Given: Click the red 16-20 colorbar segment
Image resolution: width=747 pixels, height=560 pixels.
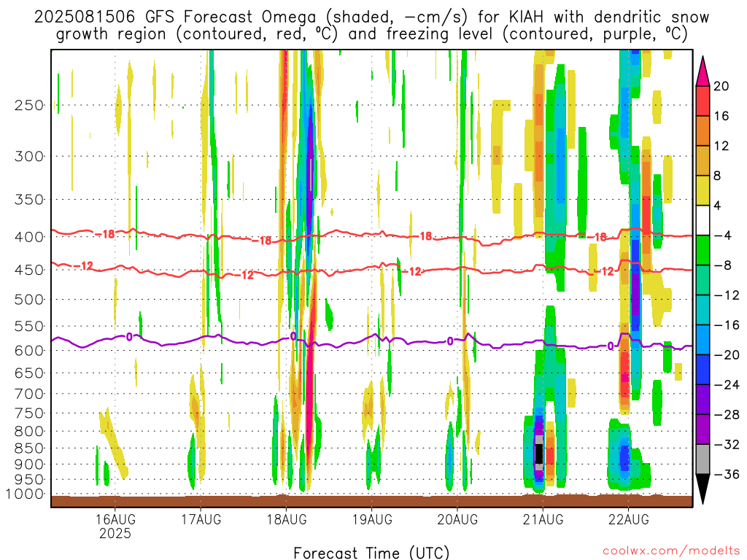Looking at the screenshot, I should pos(703,101).
